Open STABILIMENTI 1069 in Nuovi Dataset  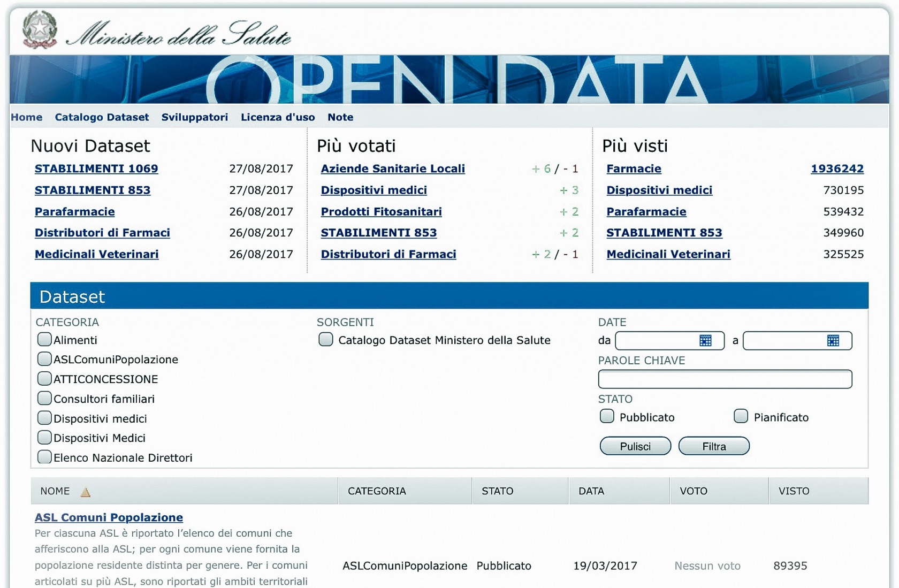tap(96, 169)
